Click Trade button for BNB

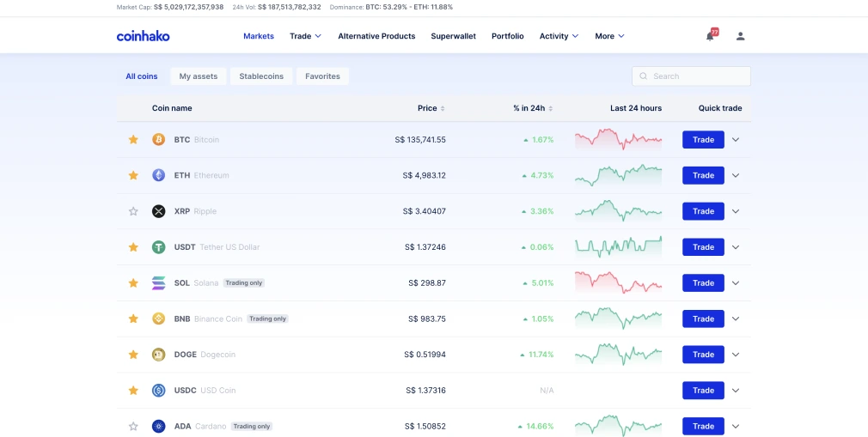pyautogui.click(x=703, y=319)
